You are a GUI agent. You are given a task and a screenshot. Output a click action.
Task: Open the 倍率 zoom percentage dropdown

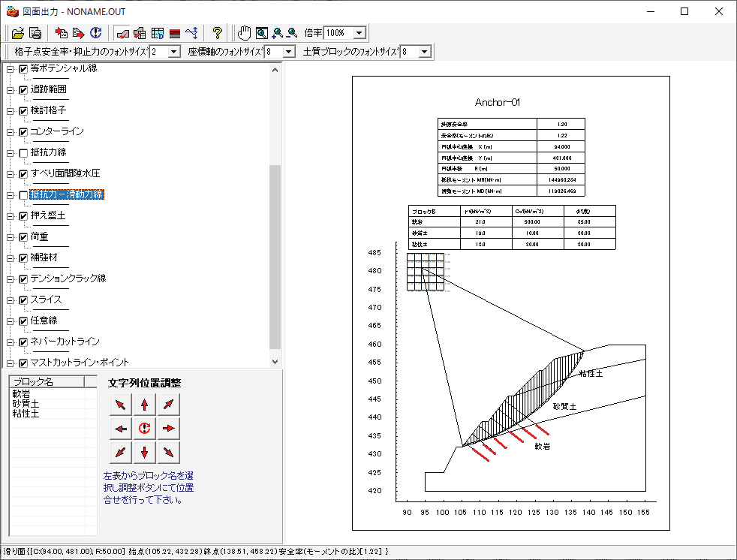click(x=359, y=33)
